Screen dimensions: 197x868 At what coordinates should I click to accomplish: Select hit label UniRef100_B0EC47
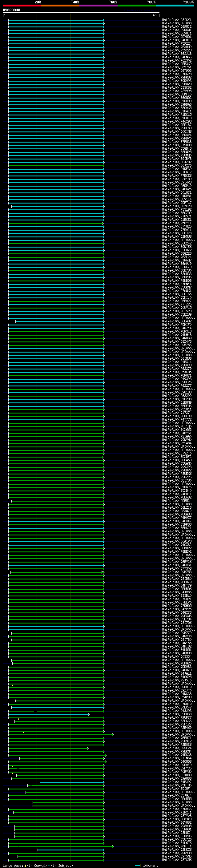pyautogui.click(x=177, y=707)
